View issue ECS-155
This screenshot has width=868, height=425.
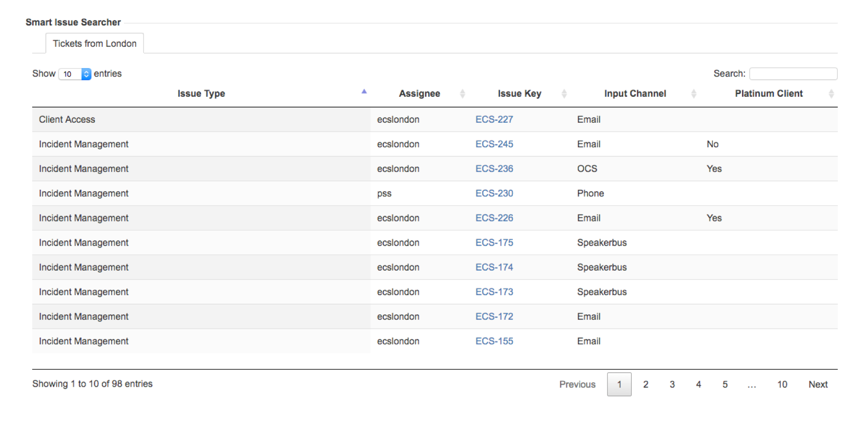(x=494, y=341)
